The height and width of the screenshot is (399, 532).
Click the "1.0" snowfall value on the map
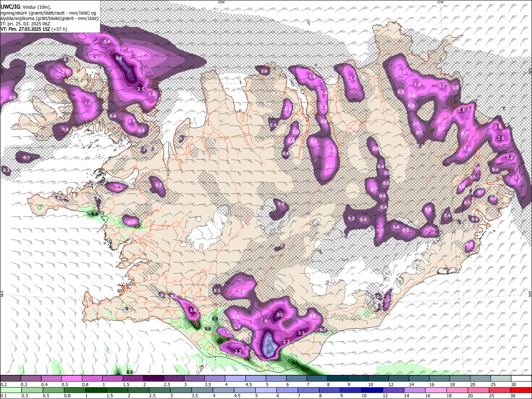tap(402, 72)
